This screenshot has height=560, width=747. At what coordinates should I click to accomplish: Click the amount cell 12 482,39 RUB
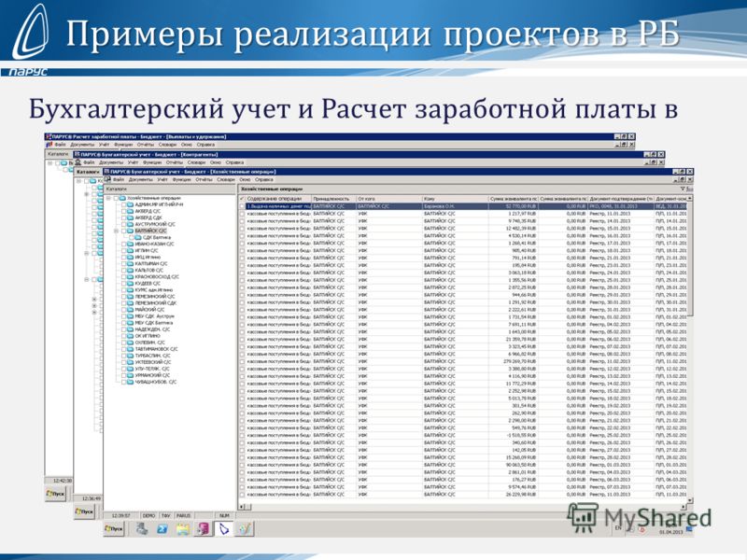point(514,229)
